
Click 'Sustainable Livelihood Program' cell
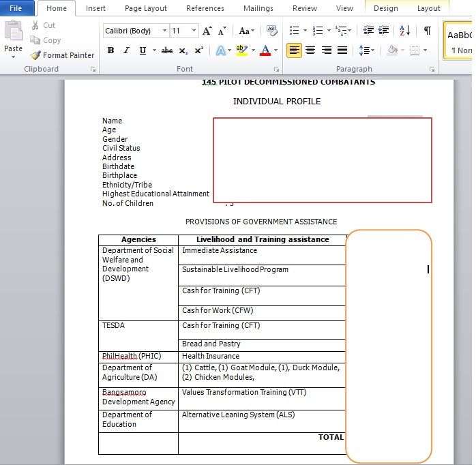coord(263,275)
